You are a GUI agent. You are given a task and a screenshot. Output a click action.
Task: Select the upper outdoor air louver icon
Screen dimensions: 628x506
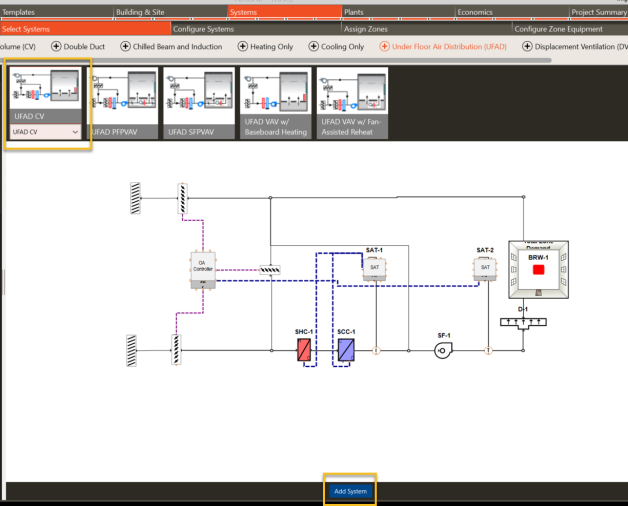click(x=135, y=198)
